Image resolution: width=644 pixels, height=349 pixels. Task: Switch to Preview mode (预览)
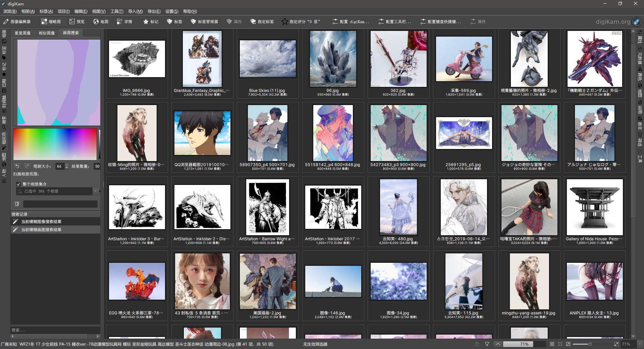pos(77,21)
